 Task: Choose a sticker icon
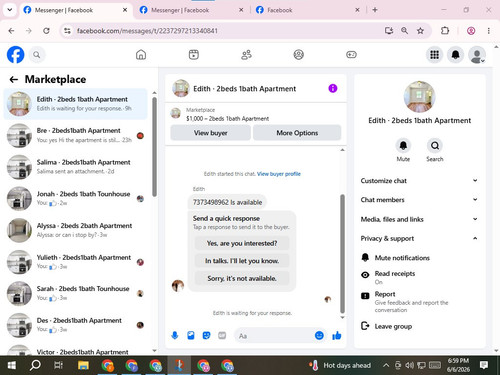(x=206, y=335)
